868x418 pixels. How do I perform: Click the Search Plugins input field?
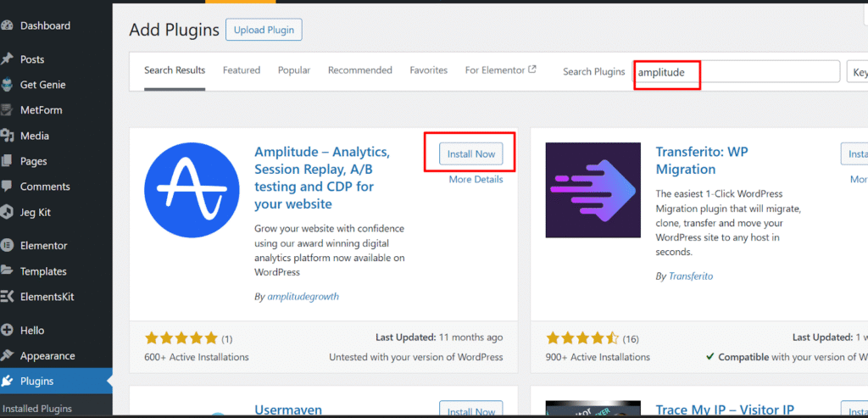(737, 72)
